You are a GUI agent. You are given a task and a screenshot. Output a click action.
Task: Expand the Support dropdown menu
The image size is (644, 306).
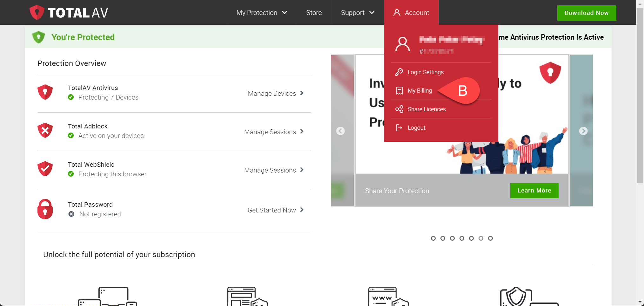[358, 13]
